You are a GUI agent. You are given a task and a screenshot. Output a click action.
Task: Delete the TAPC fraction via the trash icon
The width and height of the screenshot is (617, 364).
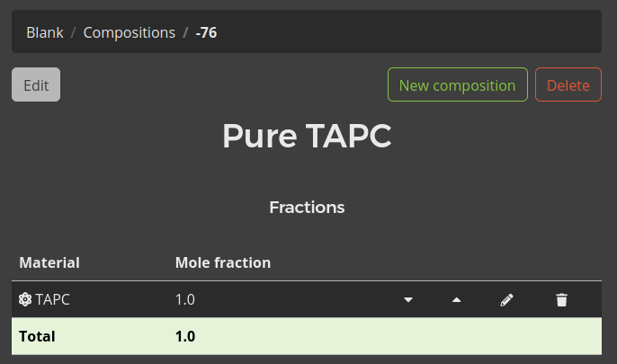(562, 300)
